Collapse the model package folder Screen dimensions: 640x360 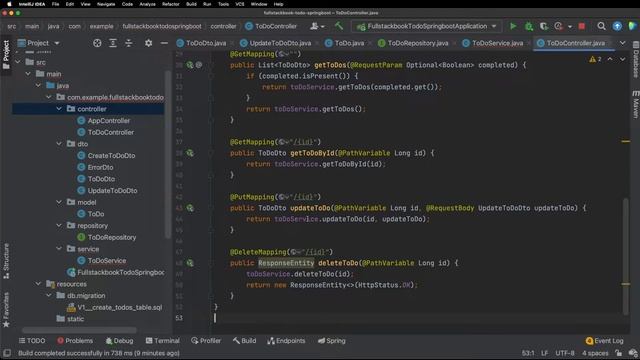coord(59,202)
